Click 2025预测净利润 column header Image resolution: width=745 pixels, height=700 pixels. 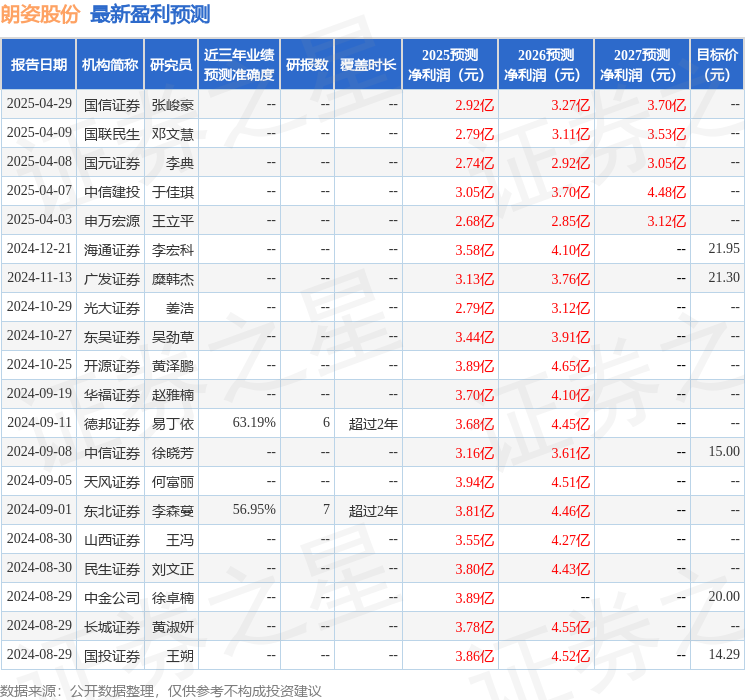point(450,65)
